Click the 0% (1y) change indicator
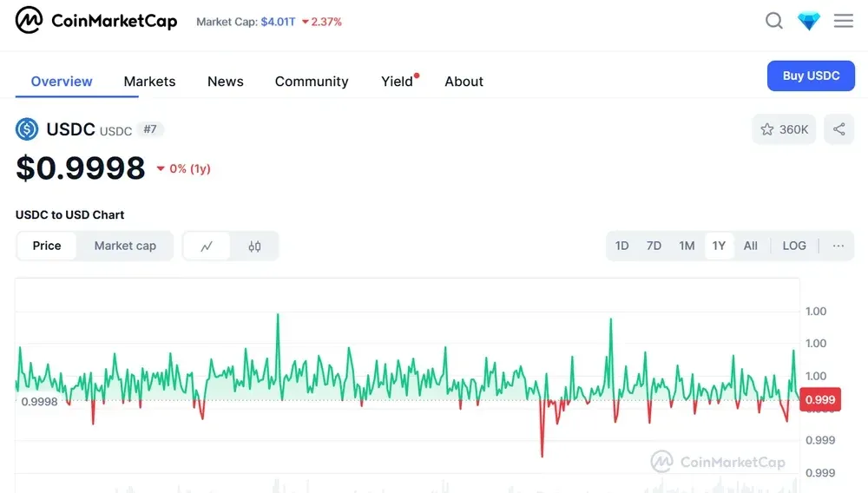 point(183,168)
